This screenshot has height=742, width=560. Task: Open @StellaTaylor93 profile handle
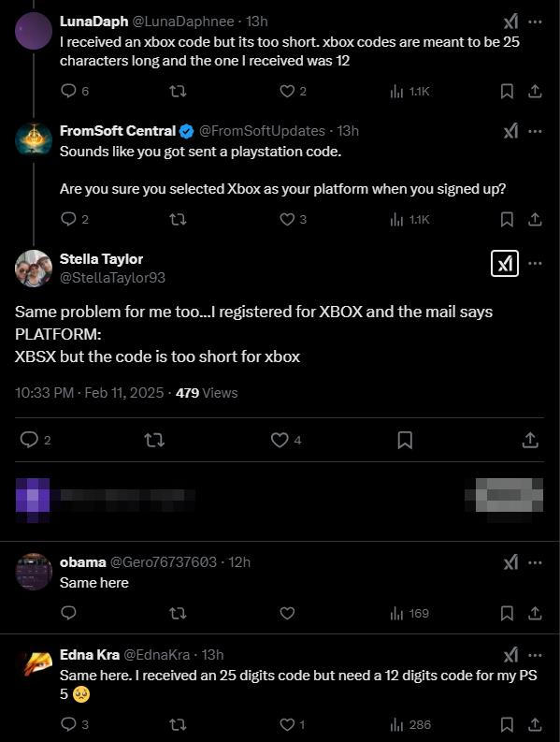[112, 278]
